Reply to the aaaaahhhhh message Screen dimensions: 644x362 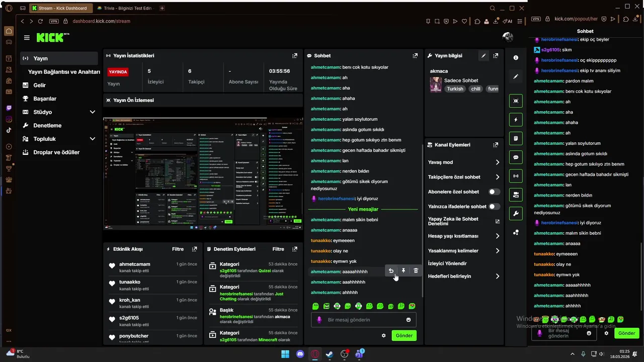click(x=391, y=271)
